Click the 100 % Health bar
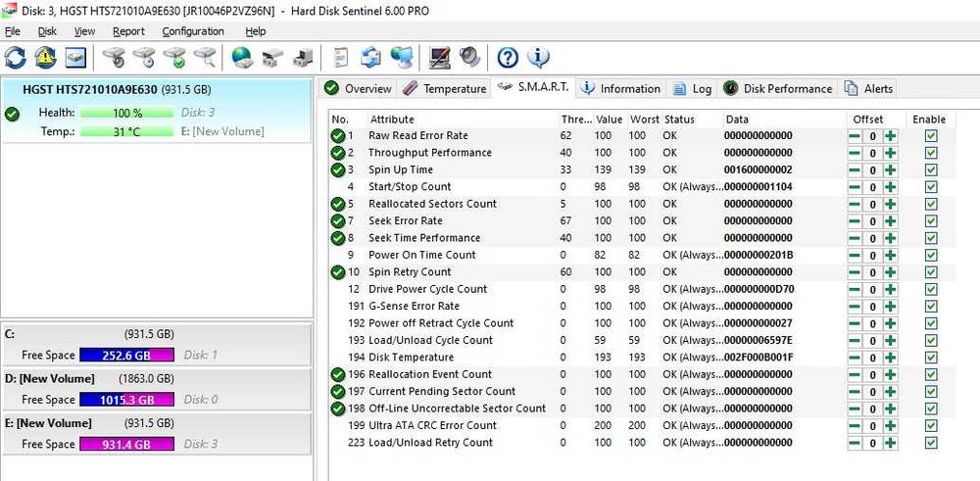Screen dimensions: 980x481 (x=126, y=113)
